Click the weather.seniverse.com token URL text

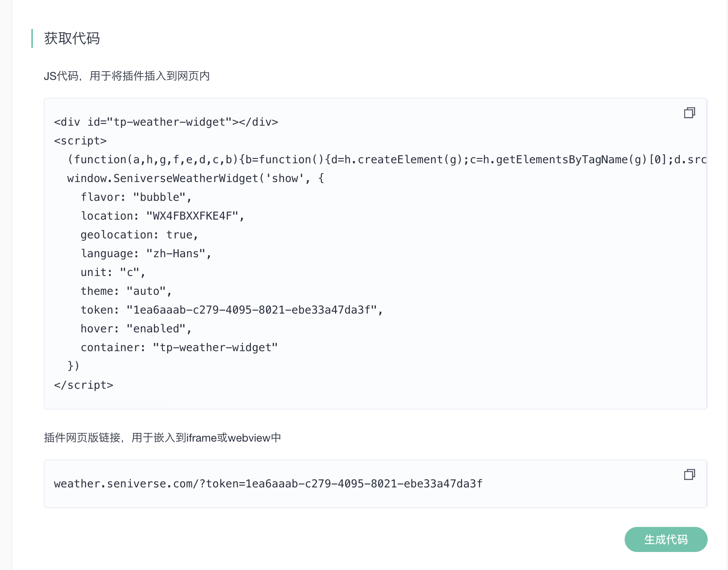[268, 484]
